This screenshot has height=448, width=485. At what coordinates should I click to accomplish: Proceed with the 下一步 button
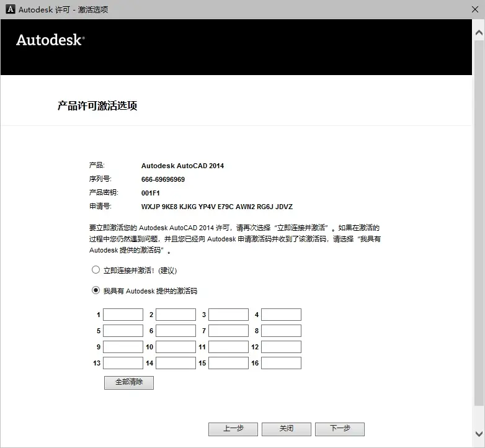[x=340, y=429]
